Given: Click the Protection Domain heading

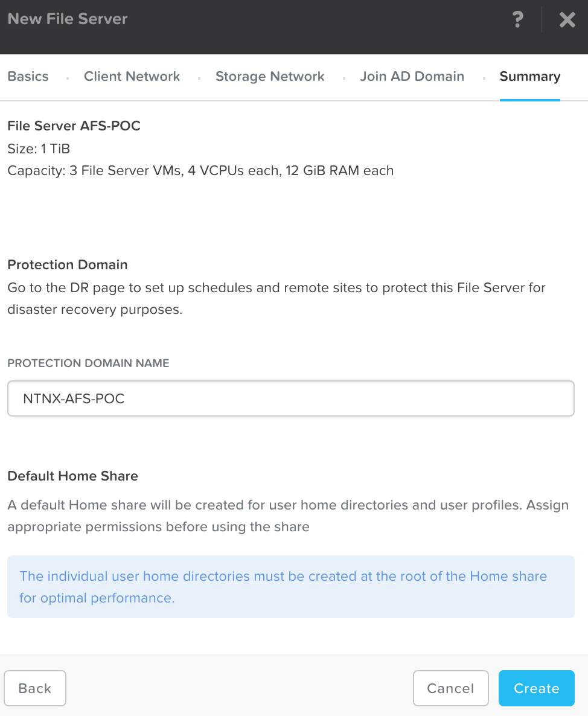Looking at the screenshot, I should [68, 264].
